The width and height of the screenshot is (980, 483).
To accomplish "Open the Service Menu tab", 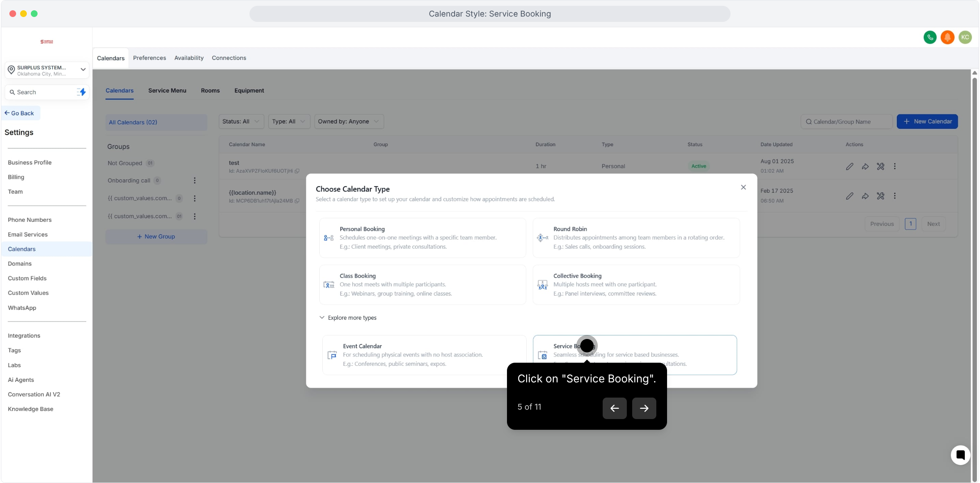I will 167,91.
